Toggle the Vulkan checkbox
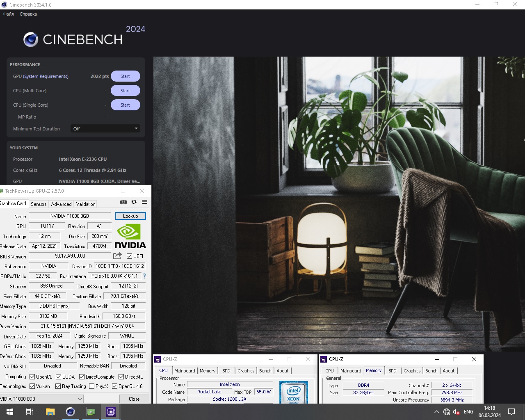525x420 pixels. click(x=32, y=386)
